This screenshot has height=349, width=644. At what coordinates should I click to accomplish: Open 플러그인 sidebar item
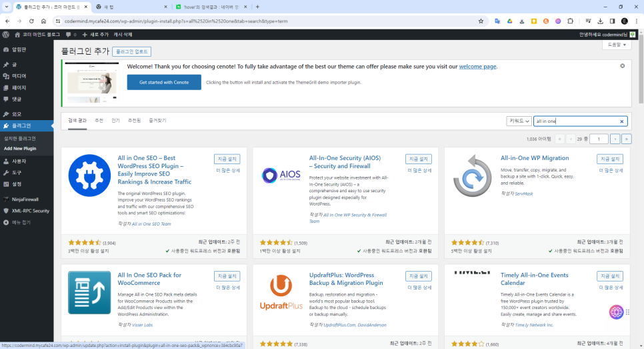tap(27, 125)
